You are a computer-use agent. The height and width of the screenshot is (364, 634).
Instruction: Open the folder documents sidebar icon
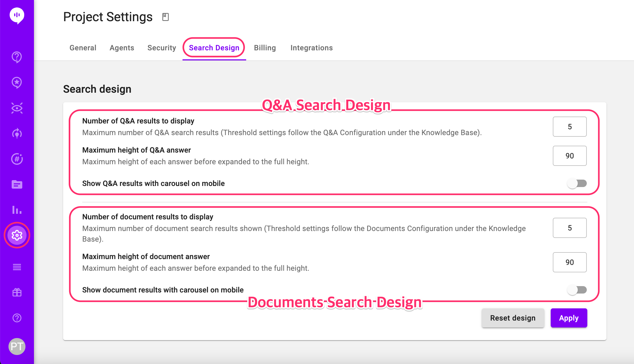click(x=17, y=184)
